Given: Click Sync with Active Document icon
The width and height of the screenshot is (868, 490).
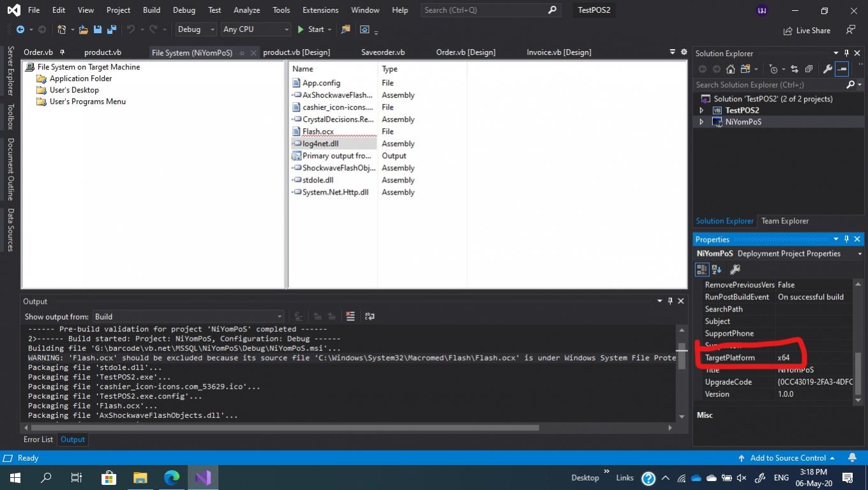Looking at the screenshot, I should click(x=794, y=69).
